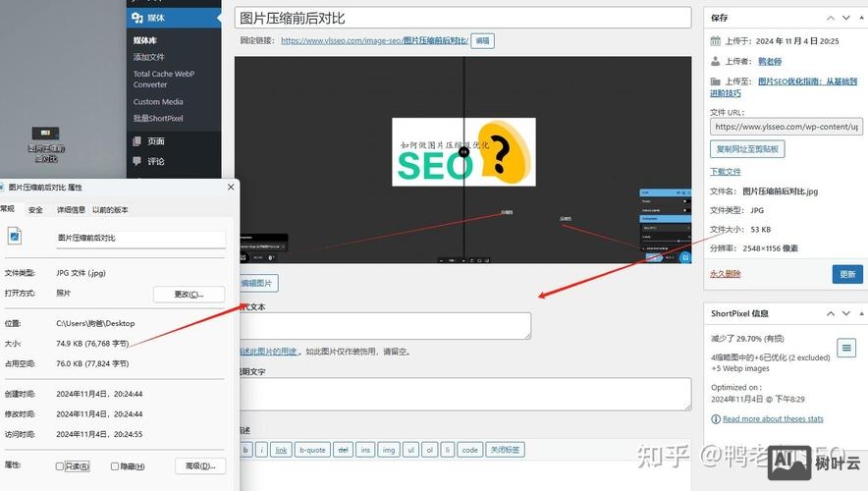Click the user icon next to 上传者
The image size is (868, 491).
(x=715, y=61)
